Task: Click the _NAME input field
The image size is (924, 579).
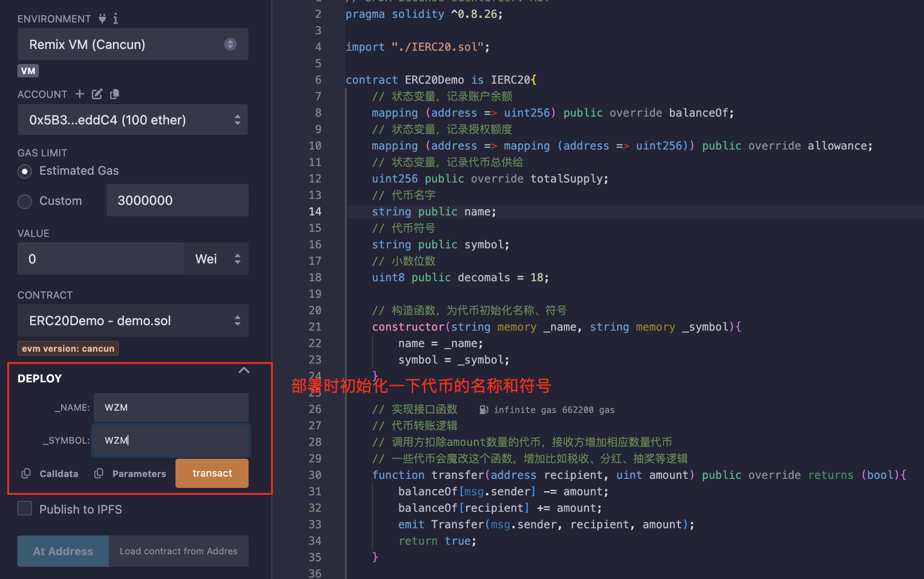Action: pyautogui.click(x=171, y=407)
